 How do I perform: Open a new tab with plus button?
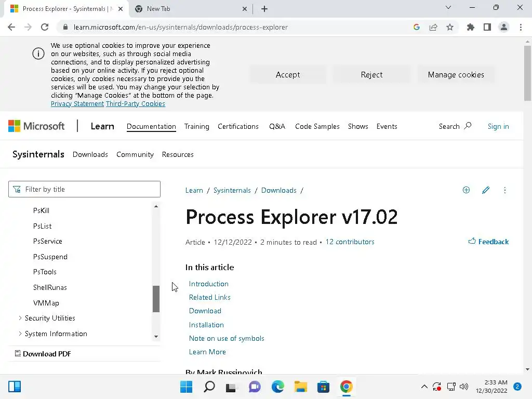[264, 9]
